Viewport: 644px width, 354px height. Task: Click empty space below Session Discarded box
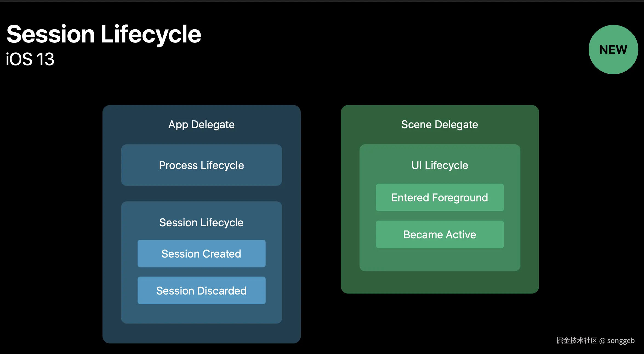pyautogui.click(x=201, y=314)
